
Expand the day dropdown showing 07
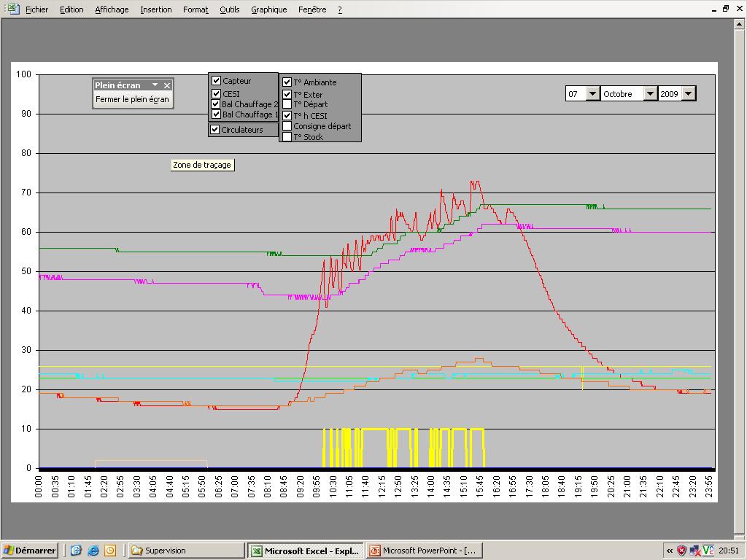(592, 93)
